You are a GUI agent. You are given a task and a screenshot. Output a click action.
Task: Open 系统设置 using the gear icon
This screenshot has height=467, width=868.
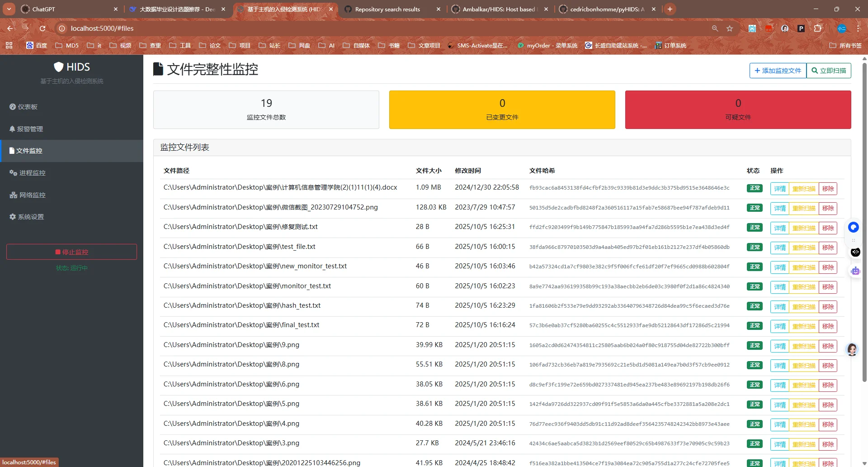pyautogui.click(x=12, y=217)
